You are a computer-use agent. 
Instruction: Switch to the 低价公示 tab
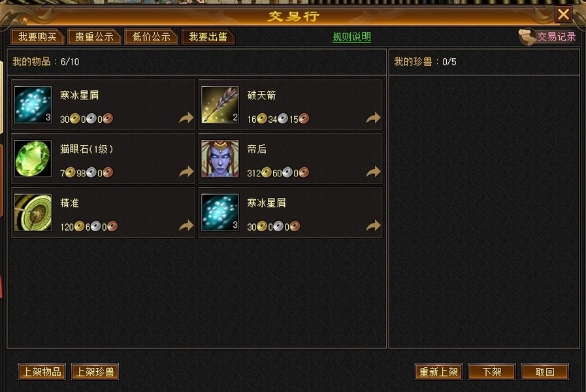click(x=151, y=37)
